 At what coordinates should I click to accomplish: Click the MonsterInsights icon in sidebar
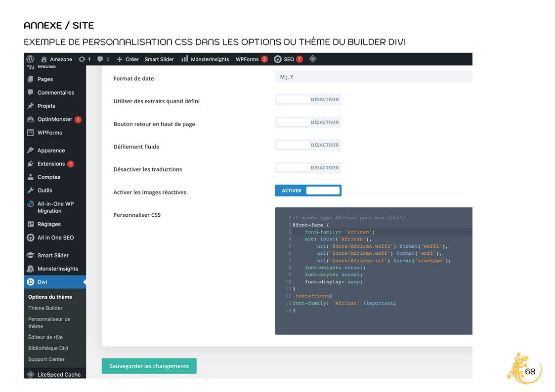31,269
